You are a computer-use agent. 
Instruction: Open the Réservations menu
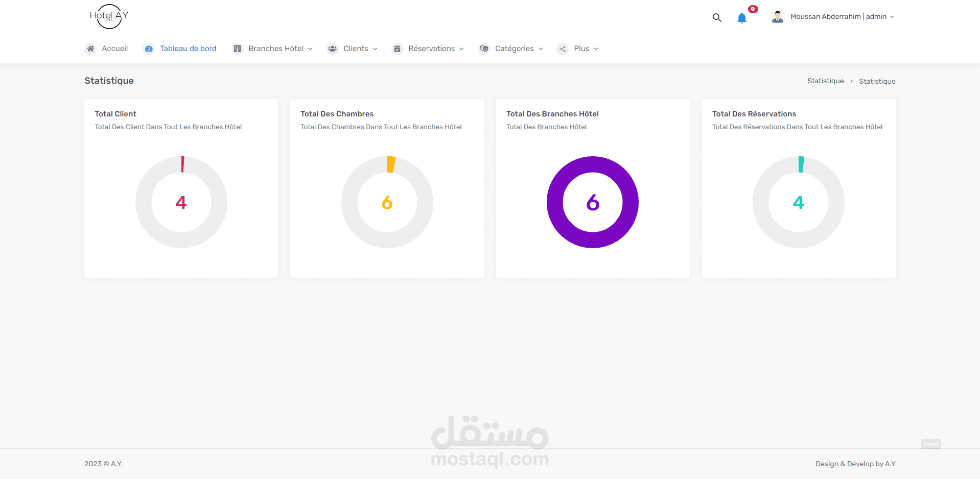pos(432,49)
